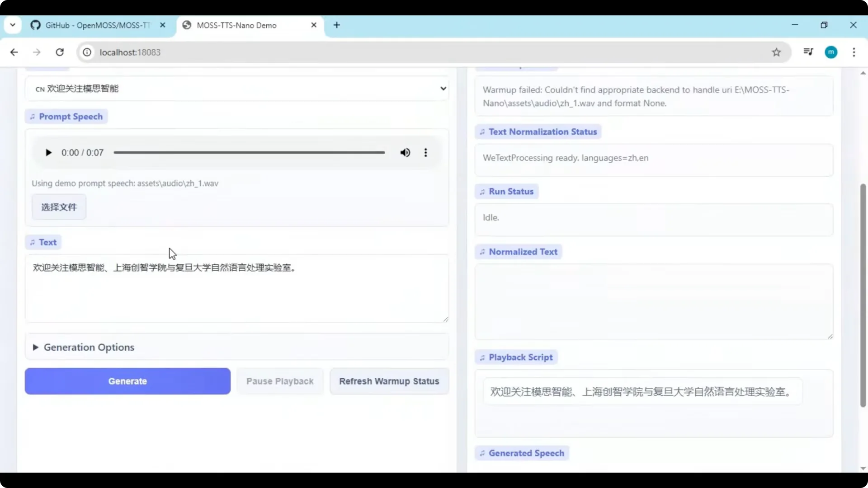Reload the current page

click(x=60, y=52)
